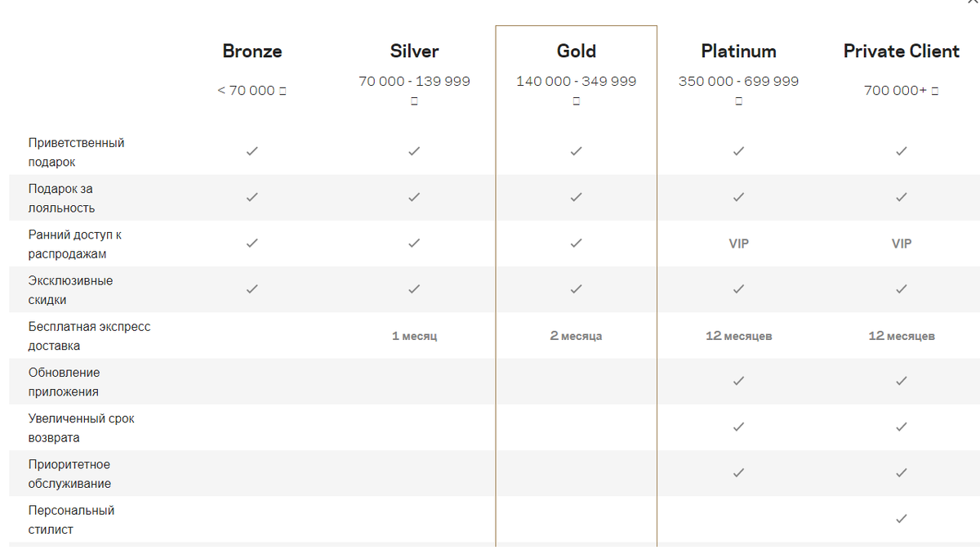Select the Silver tier column header
This screenshot has width=980, height=559.
pos(414,51)
